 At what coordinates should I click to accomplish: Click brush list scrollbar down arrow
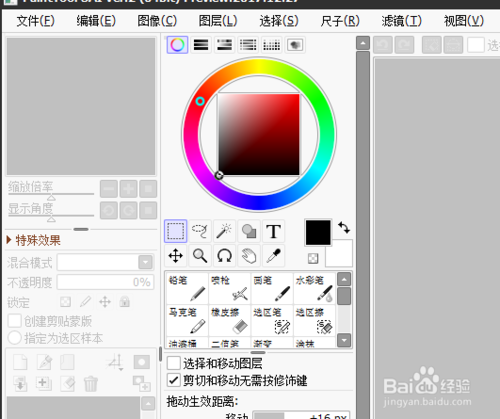344,340
